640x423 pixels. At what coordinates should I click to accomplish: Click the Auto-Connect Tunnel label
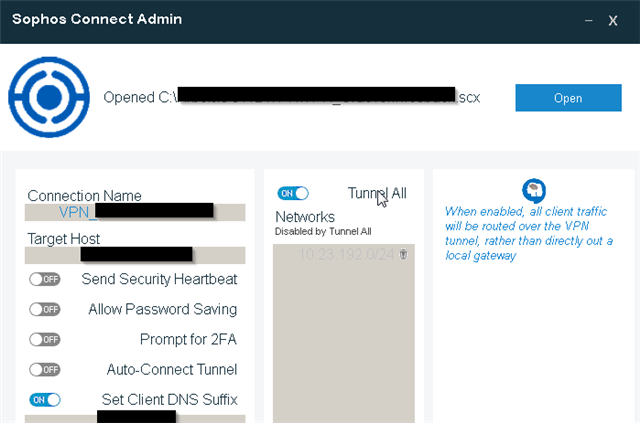point(172,370)
